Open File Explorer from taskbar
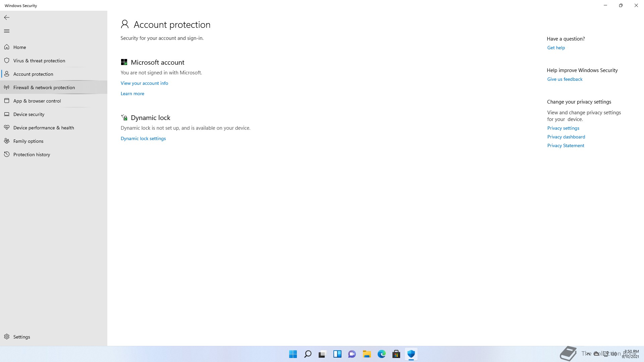Image resolution: width=644 pixels, height=362 pixels. [367, 354]
